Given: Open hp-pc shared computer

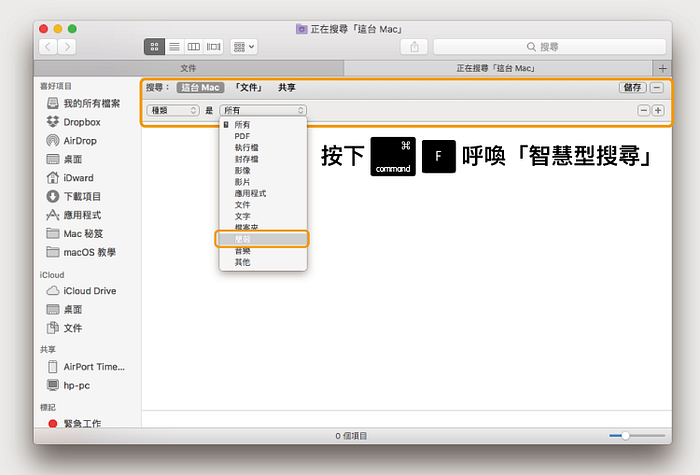Looking at the screenshot, I should point(68,385).
